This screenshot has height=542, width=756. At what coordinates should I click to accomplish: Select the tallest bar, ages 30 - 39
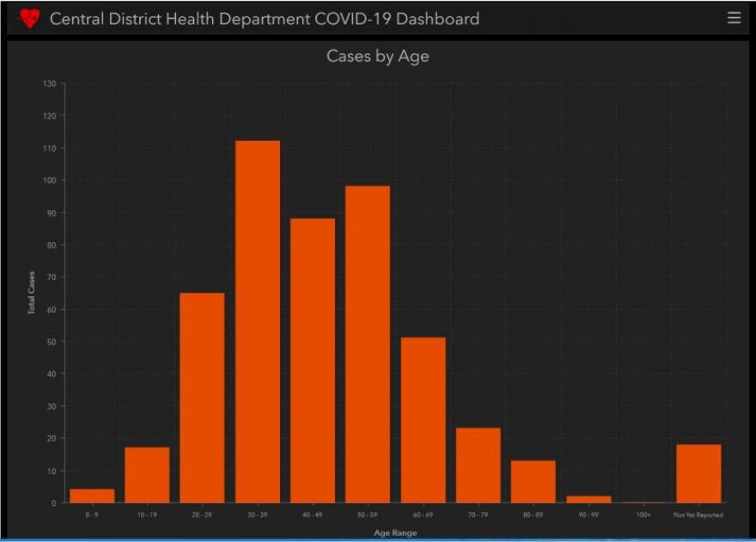tap(258, 322)
